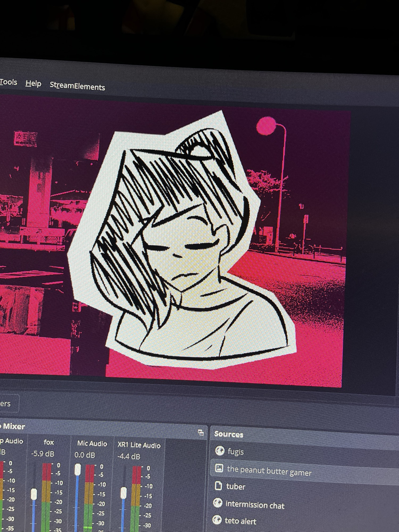Click the teto alert browser icon
Viewport: 399px width, 532px height.
click(217, 520)
